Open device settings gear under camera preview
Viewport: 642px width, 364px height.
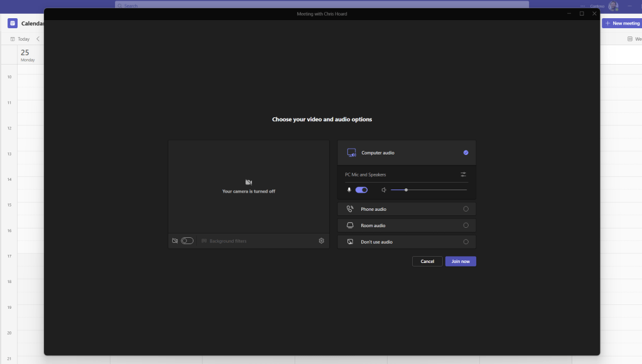321,241
